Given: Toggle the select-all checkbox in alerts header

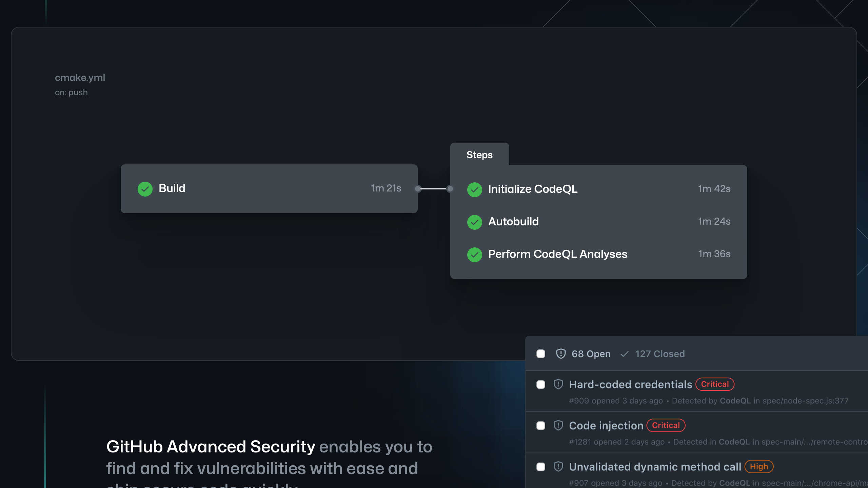Looking at the screenshot, I should click(541, 354).
